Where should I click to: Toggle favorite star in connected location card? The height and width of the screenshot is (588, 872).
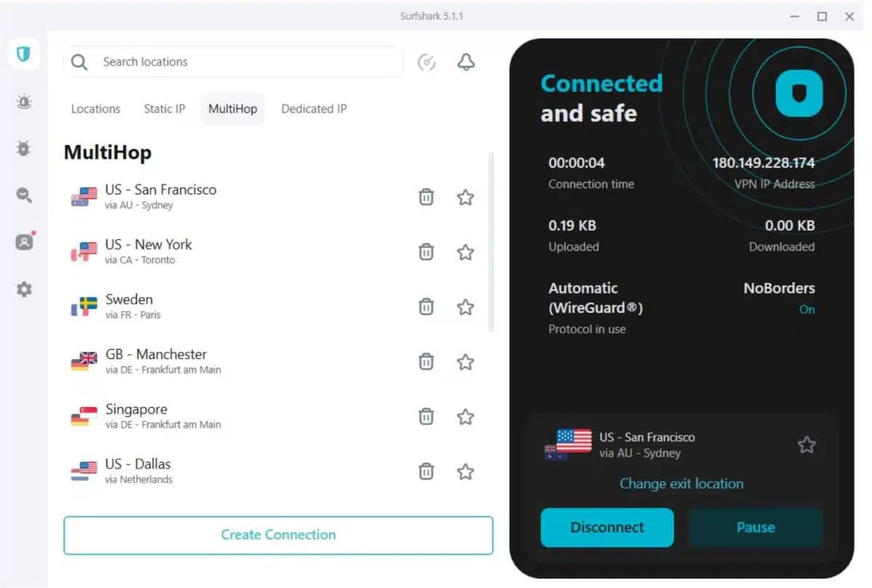[807, 445]
